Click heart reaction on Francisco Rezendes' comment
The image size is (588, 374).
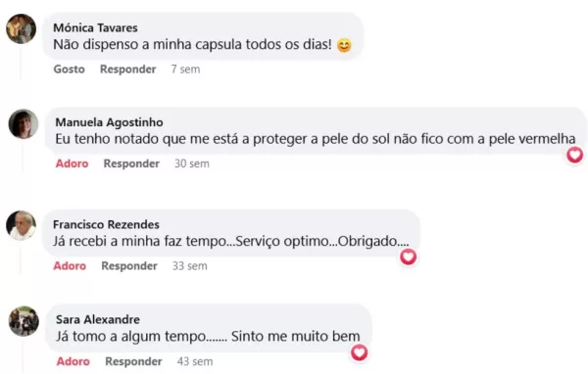[408, 257]
